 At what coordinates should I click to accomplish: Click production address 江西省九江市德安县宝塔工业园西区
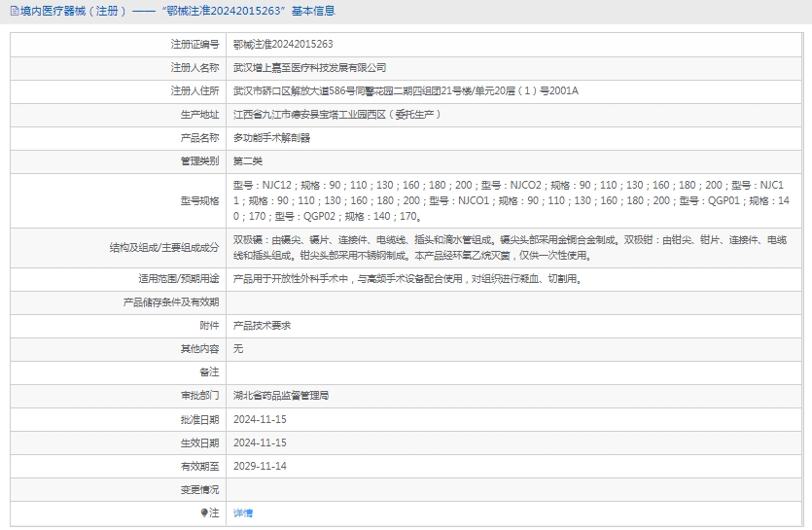pos(337,115)
